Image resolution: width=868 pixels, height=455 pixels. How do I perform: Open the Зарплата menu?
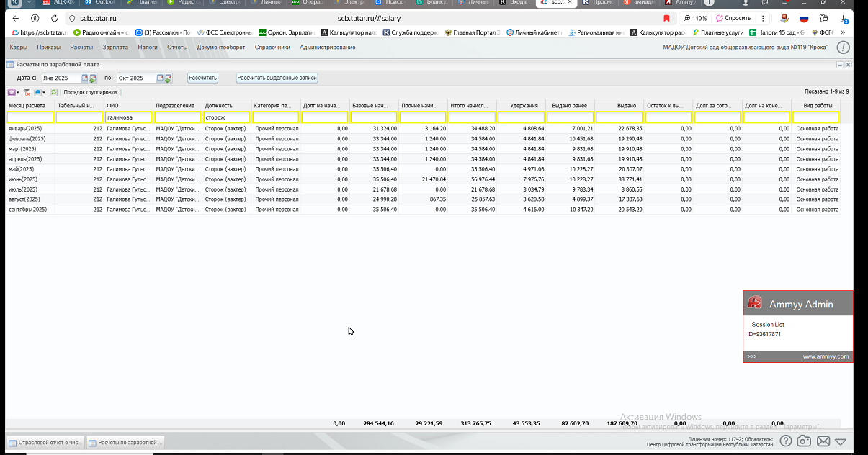[115, 48]
